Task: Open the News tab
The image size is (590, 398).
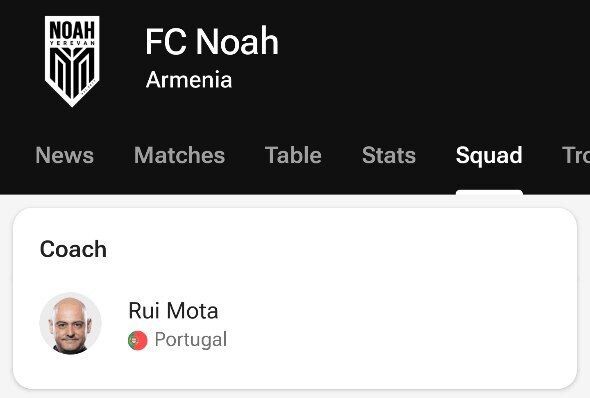Action: click(64, 155)
